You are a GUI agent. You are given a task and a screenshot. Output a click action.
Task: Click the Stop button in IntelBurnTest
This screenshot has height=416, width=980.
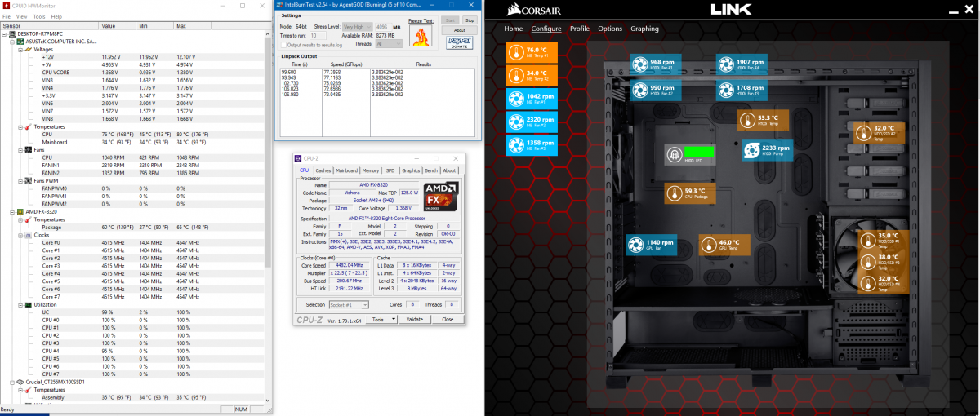click(x=470, y=20)
